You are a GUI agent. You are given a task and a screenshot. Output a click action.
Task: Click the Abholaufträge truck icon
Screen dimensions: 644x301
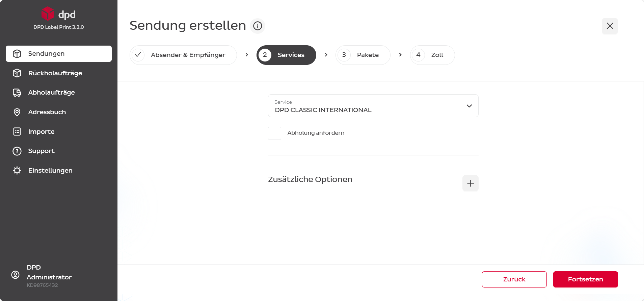coord(17,93)
